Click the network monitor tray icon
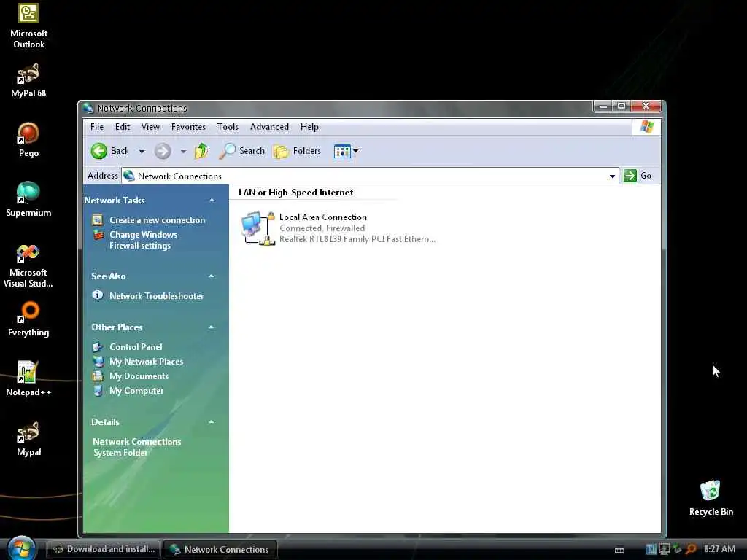Screen dimensions: 747x560 coord(664,549)
